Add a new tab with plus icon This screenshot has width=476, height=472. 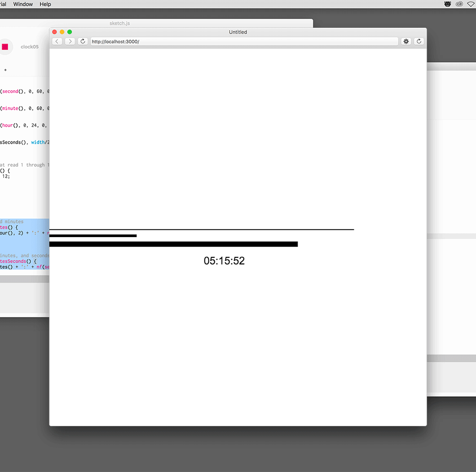(x=5, y=70)
